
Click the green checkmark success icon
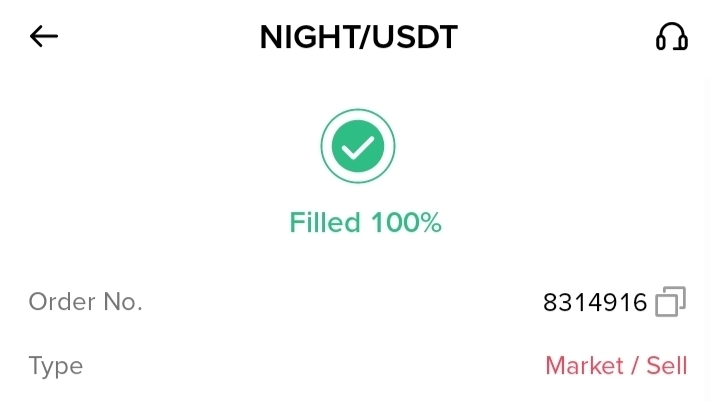point(358,148)
